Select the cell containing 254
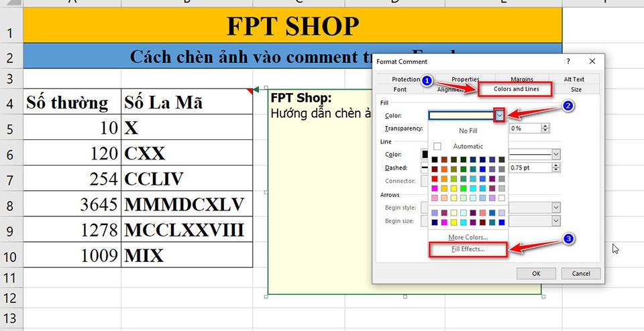 point(72,178)
